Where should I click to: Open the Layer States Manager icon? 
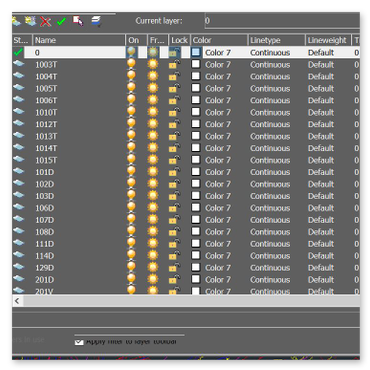tap(96, 21)
